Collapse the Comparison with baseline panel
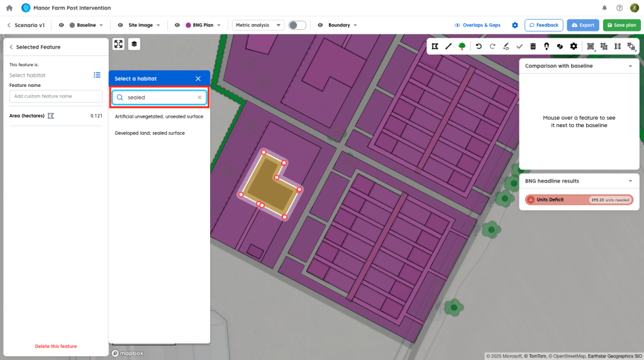 click(630, 65)
